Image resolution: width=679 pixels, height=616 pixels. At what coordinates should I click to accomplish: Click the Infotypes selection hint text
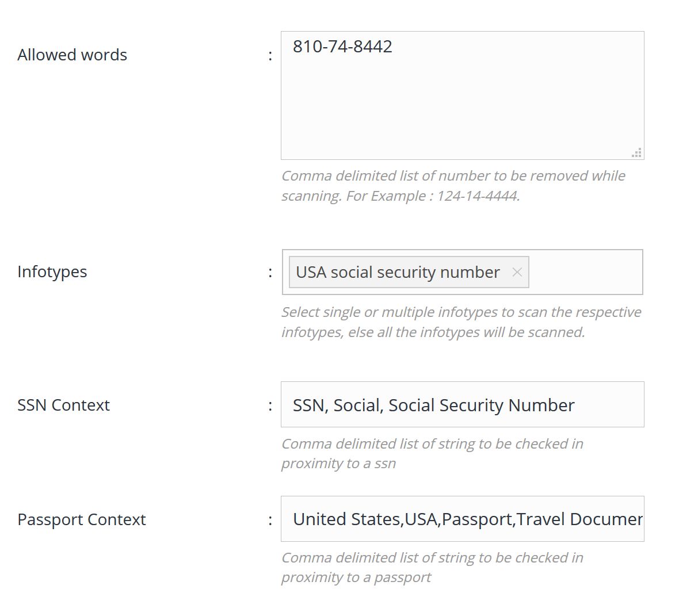(x=461, y=322)
